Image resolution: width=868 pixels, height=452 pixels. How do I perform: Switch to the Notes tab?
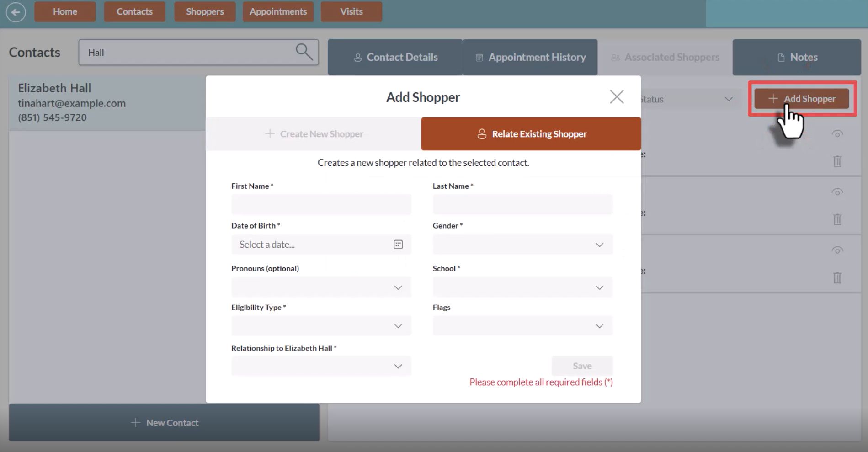(797, 57)
